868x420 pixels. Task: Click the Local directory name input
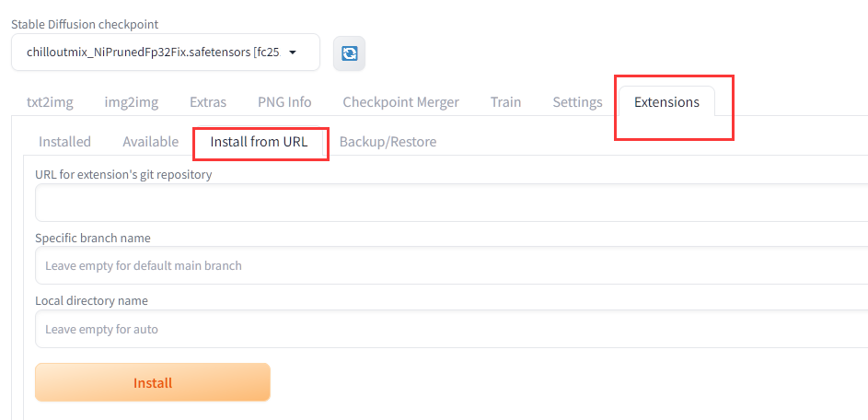[x=451, y=329]
